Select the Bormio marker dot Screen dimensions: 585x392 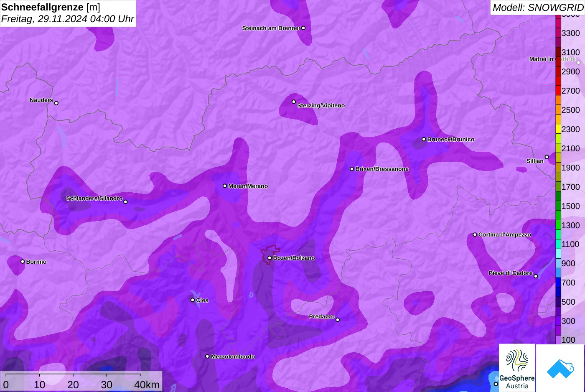click(x=23, y=262)
